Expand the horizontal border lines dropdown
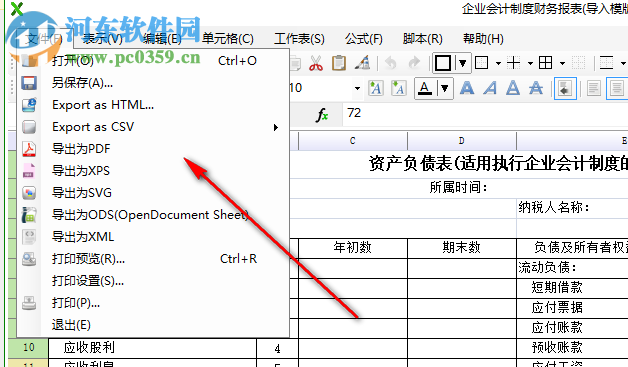628x367 pixels. (623, 63)
